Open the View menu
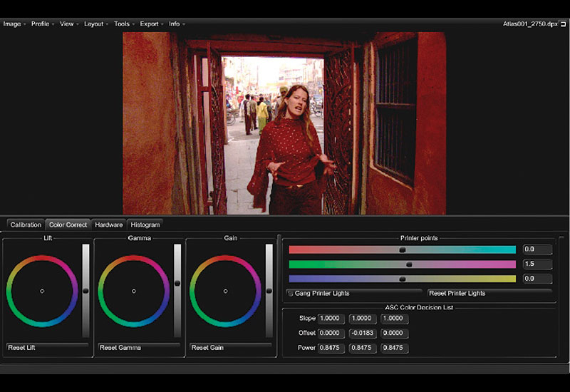The image size is (570, 392). click(69, 24)
